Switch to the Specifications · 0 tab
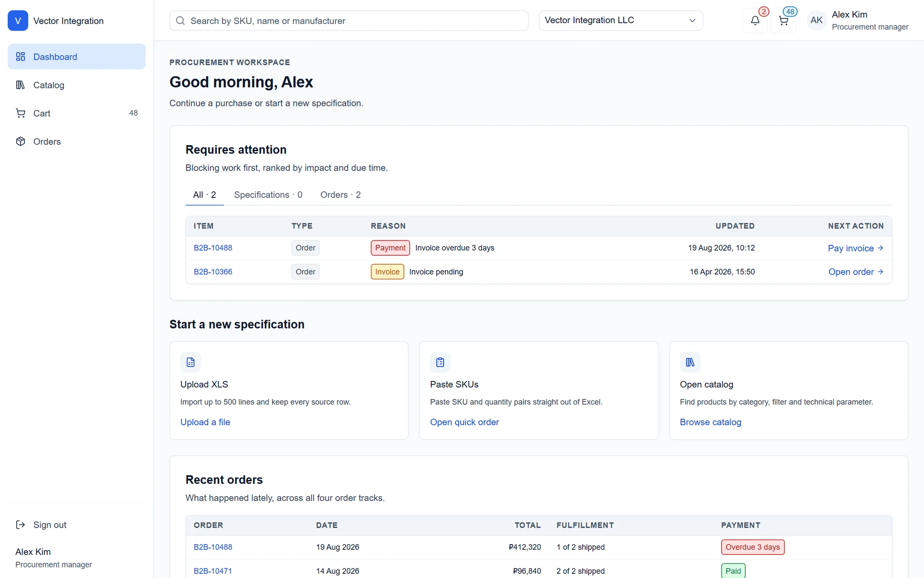 268,195
